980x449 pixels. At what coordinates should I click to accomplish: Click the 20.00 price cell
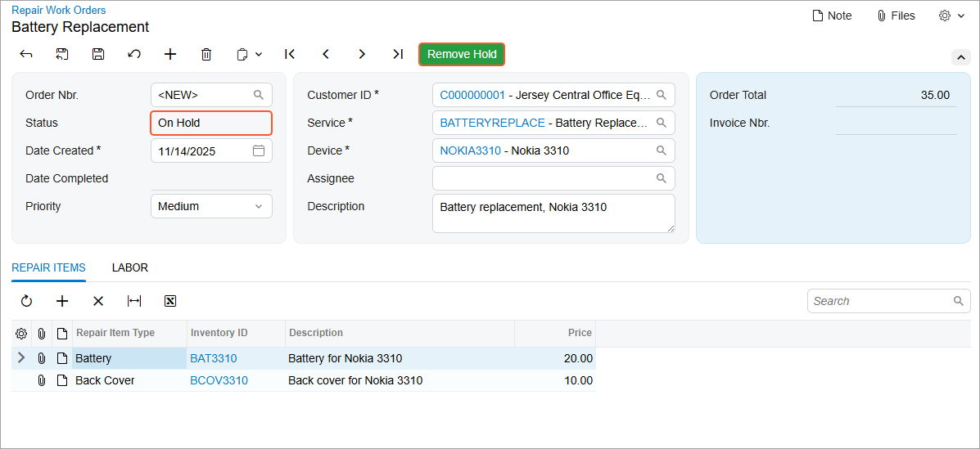click(x=555, y=358)
